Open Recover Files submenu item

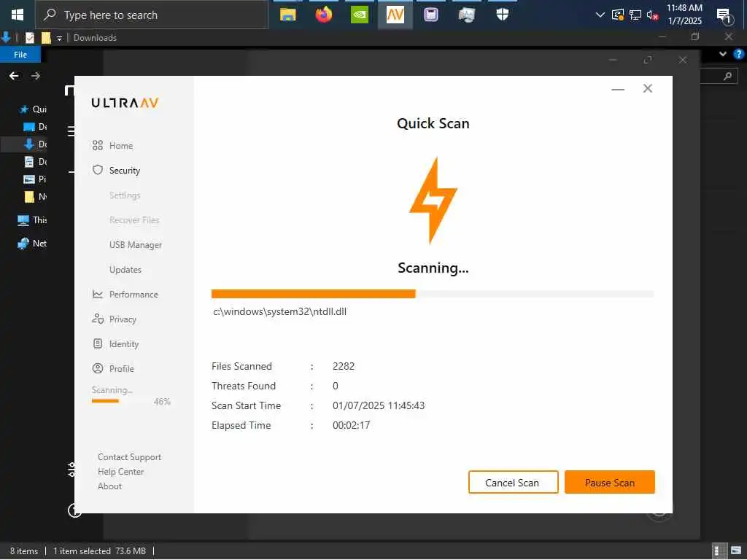(134, 220)
